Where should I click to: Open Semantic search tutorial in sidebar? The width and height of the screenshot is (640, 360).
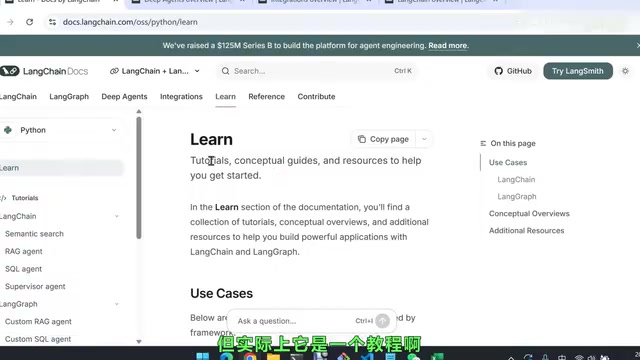click(34, 234)
